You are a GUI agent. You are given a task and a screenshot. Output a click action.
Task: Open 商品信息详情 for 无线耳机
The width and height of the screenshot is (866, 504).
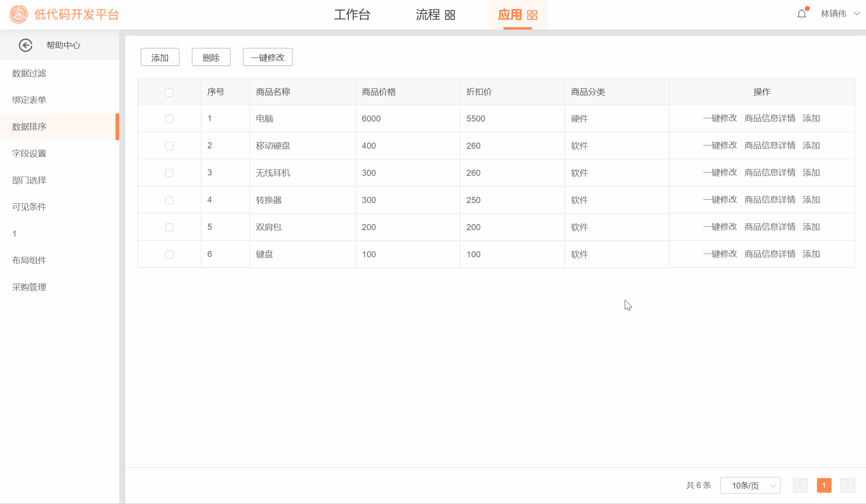coord(770,173)
